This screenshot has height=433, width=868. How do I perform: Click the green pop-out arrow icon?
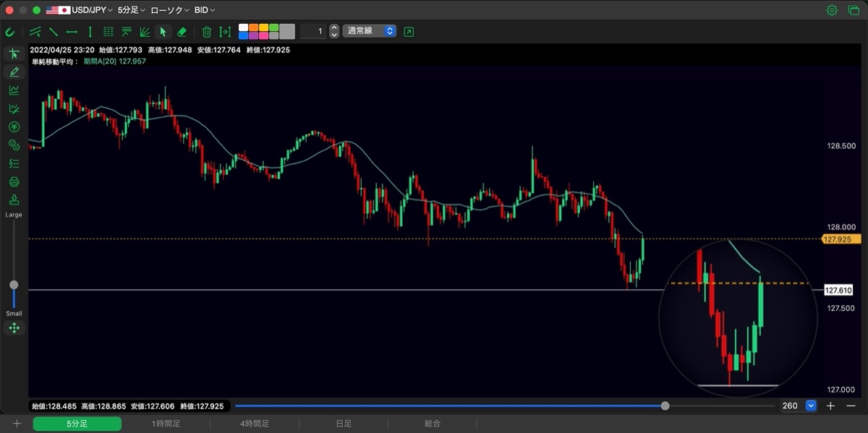tap(409, 32)
